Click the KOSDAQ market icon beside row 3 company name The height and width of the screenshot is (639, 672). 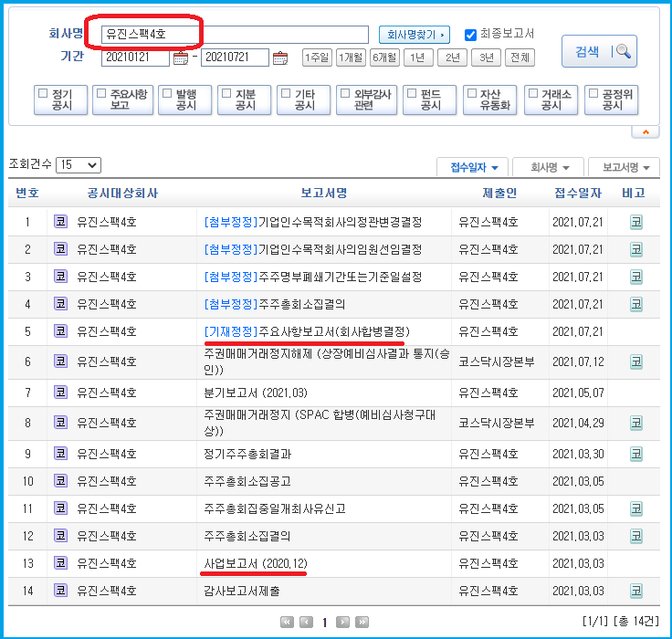click(x=60, y=277)
